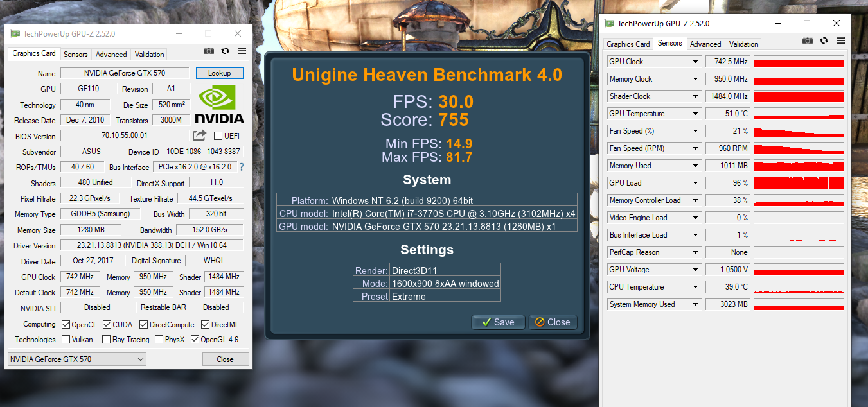Switch to Sensors tab in left GPU-Z window

76,55
